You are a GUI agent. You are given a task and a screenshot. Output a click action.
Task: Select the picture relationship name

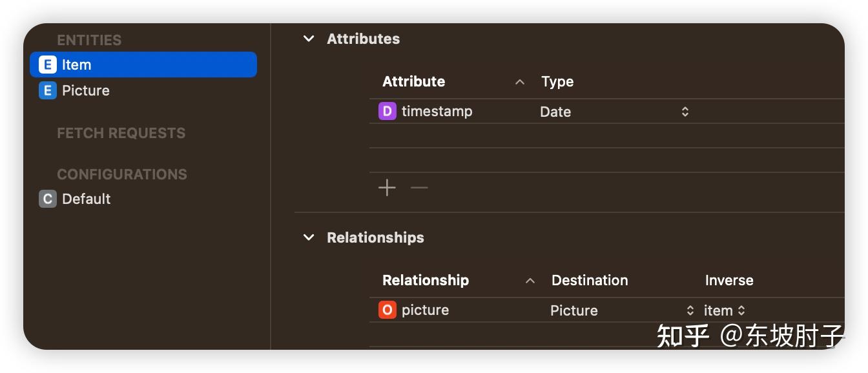[425, 310]
